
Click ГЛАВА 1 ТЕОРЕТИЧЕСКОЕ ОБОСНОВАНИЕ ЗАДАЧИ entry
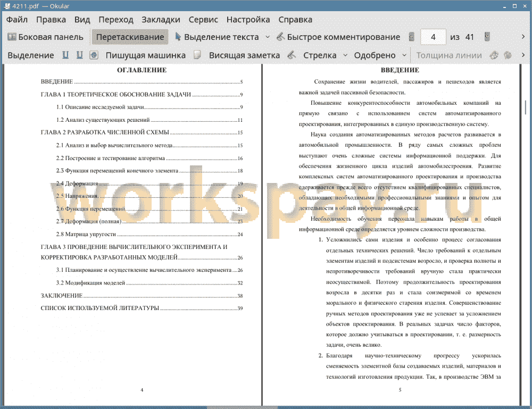[142, 95]
